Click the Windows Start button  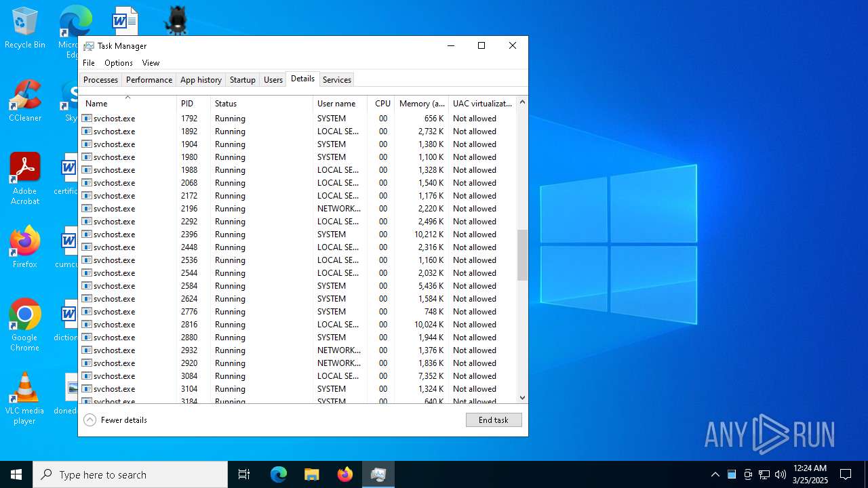coord(16,474)
